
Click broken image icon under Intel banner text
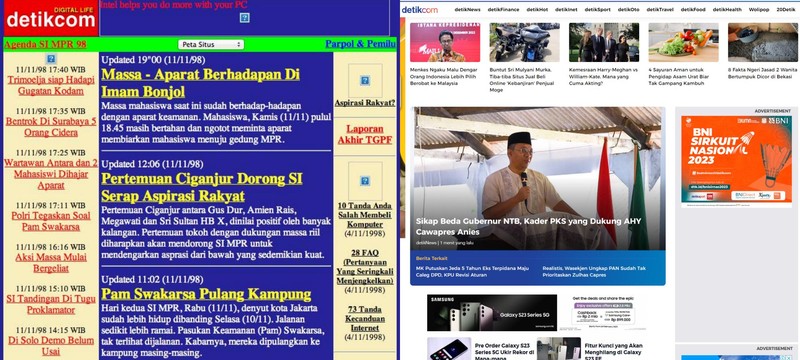click(244, 18)
